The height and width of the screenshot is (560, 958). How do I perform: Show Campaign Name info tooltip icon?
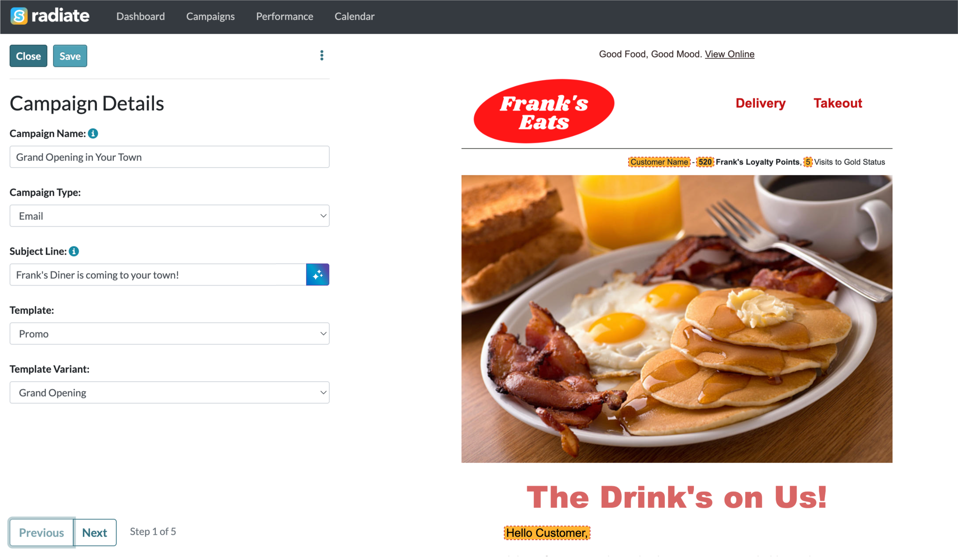pos(93,133)
